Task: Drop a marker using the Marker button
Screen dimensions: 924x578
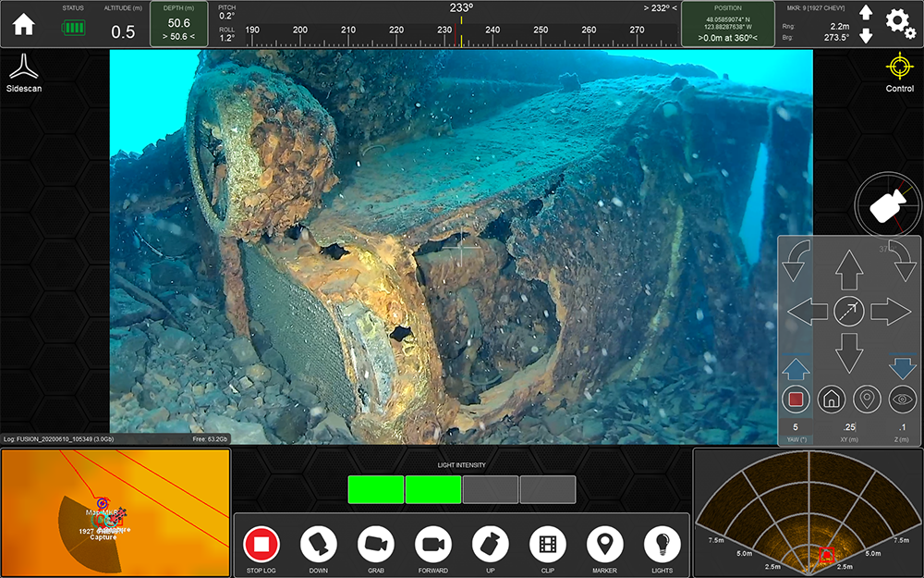Action: click(604, 545)
